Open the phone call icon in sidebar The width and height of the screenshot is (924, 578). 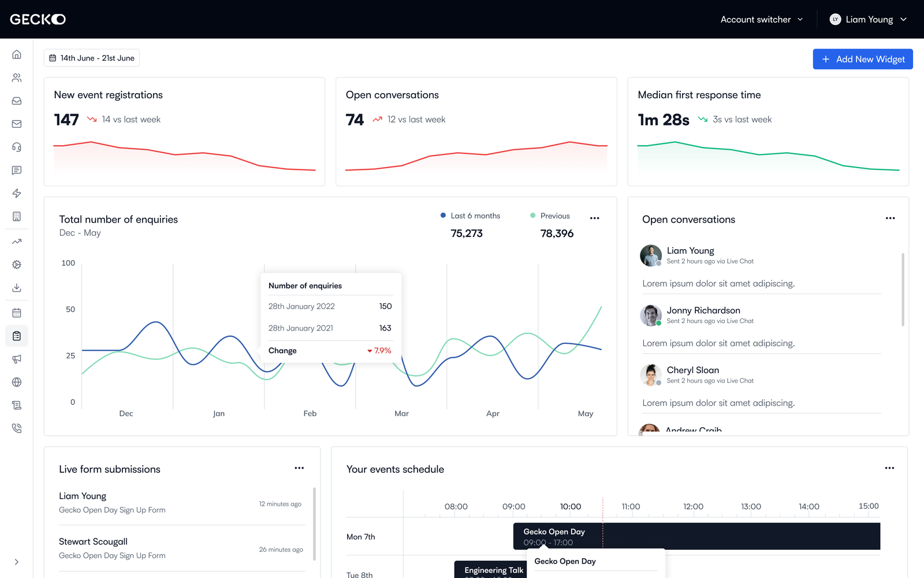click(17, 428)
